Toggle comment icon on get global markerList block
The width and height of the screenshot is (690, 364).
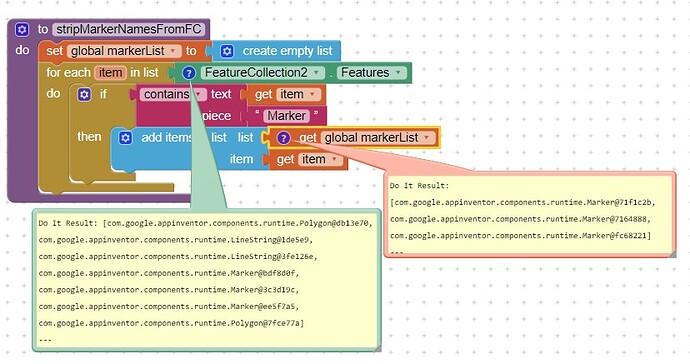pyautogui.click(x=284, y=138)
